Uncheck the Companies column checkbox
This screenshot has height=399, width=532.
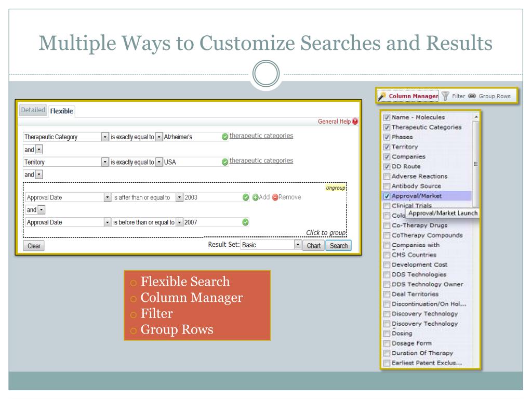tap(387, 157)
